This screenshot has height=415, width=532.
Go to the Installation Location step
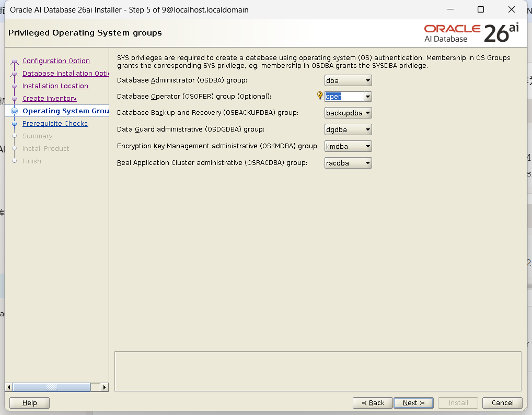[55, 86]
